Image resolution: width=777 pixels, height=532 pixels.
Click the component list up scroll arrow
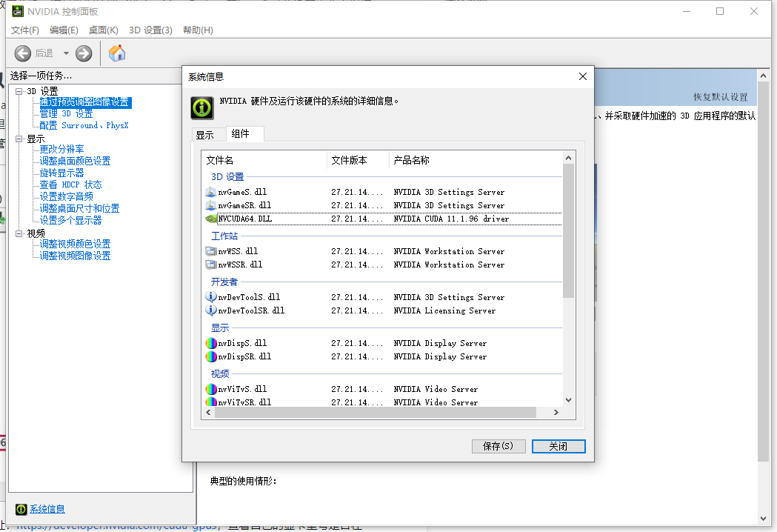click(568, 158)
